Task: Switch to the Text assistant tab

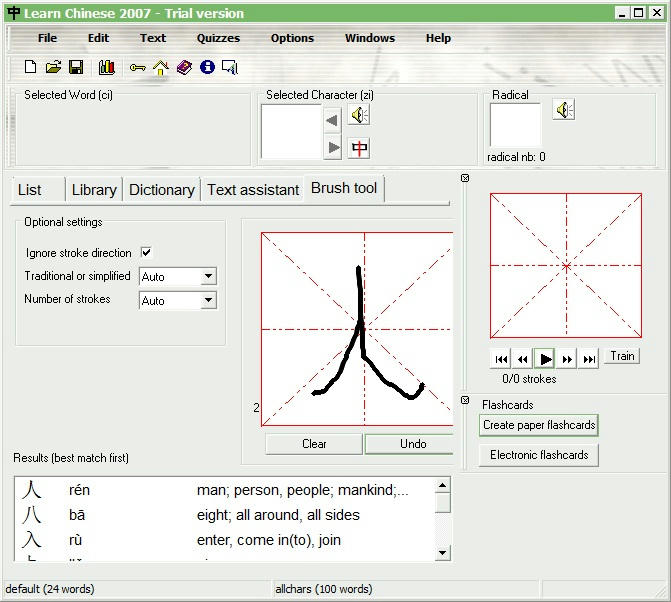Action: point(253,190)
